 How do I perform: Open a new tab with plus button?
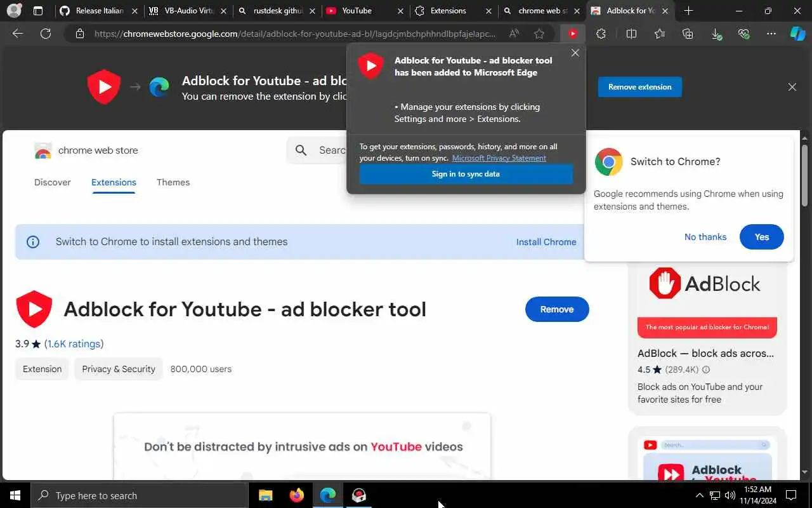click(x=689, y=11)
